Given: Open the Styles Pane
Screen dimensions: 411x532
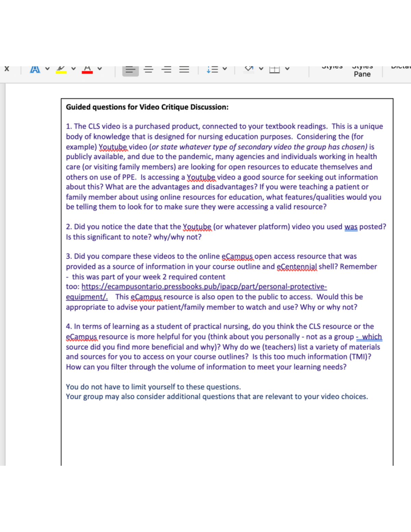Looking at the screenshot, I should tap(362, 71).
